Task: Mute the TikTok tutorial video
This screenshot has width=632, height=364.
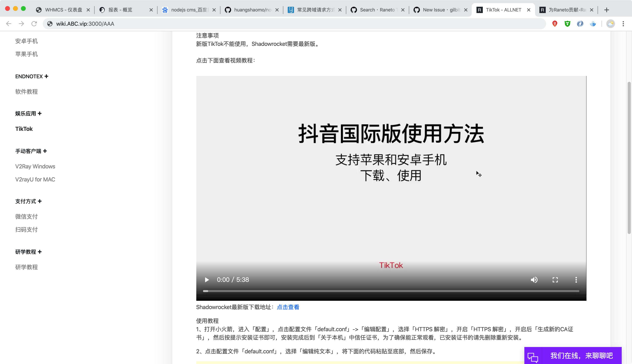Action: 534,280
